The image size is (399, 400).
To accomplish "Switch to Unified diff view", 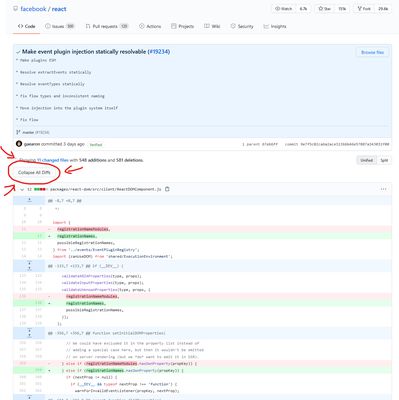I will pos(366,160).
